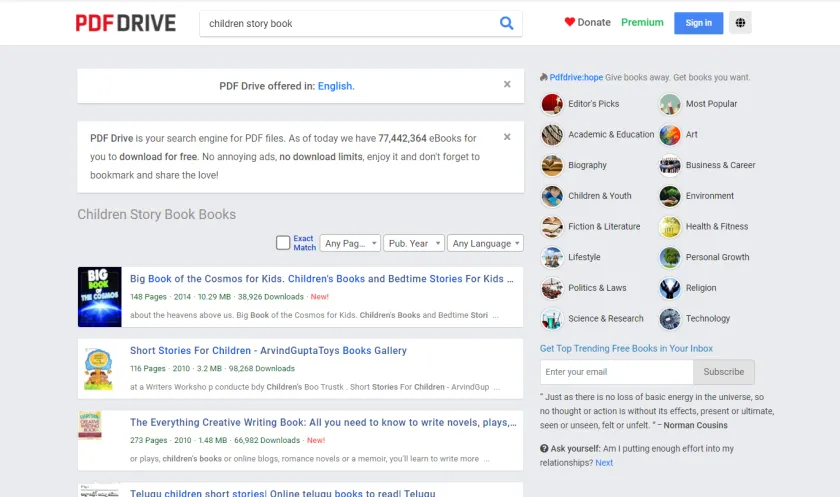840x497 pixels.
Task: Click the Academic & Education category icon
Action: point(552,134)
